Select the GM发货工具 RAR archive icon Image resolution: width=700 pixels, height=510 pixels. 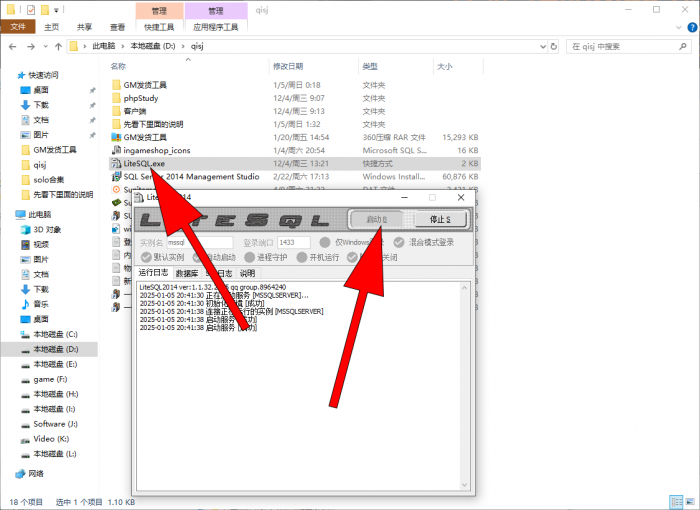116,137
